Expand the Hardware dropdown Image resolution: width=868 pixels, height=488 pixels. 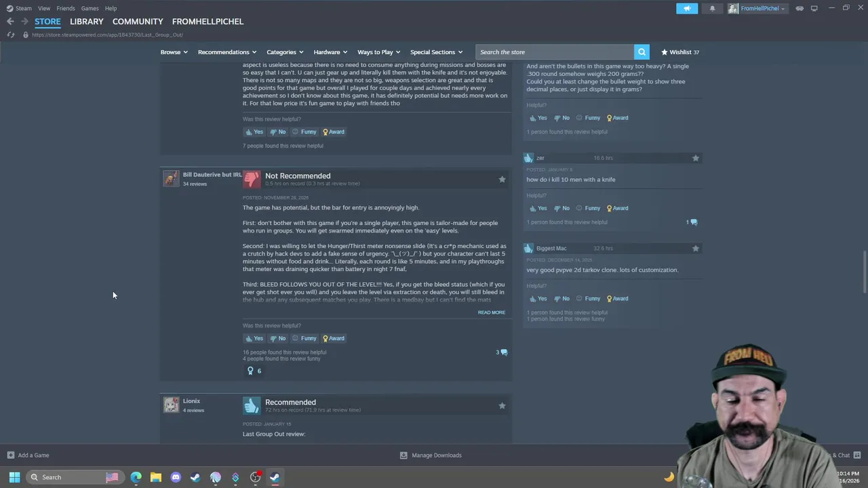[330, 52]
